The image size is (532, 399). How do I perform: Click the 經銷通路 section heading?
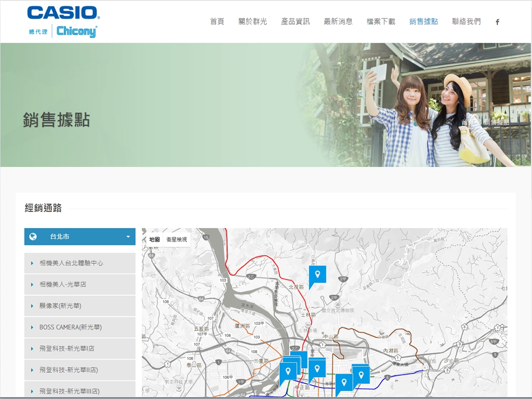pyautogui.click(x=43, y=207)
